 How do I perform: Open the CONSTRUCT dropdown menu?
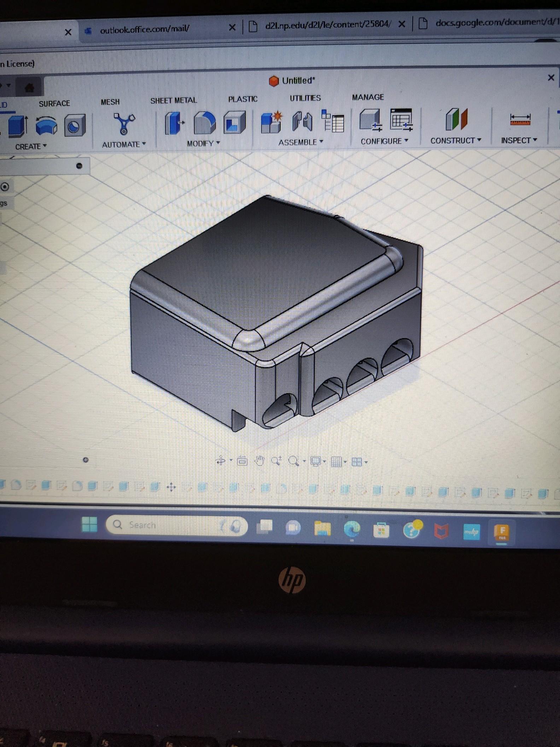click(456, 140)
